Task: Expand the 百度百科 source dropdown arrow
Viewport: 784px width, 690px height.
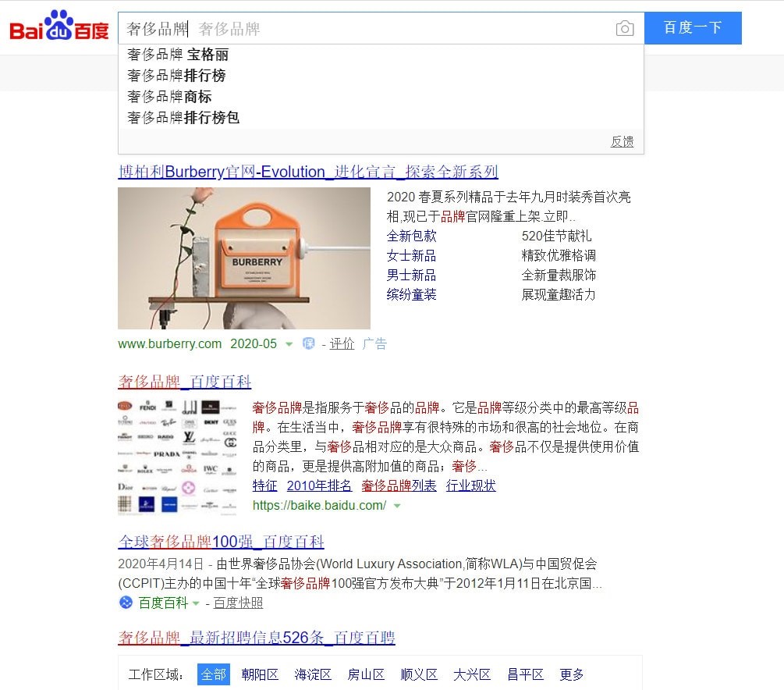Action: click(196, 603)
